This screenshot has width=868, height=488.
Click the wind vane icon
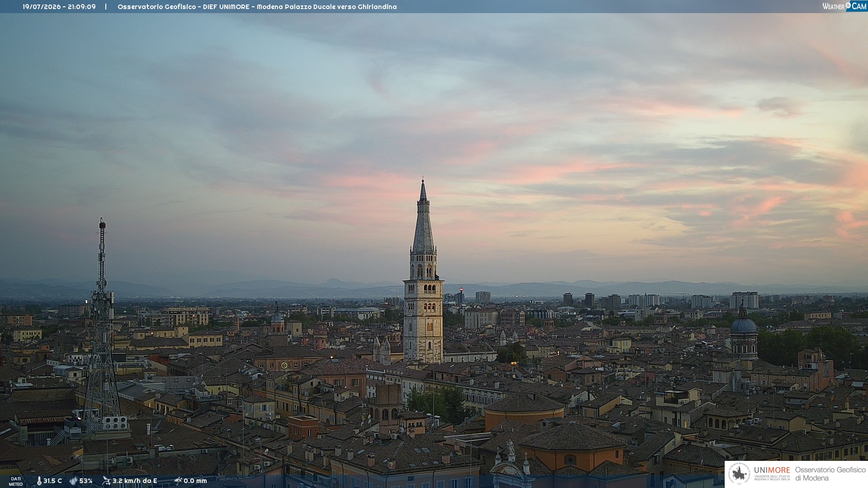(x=106, y=481)
